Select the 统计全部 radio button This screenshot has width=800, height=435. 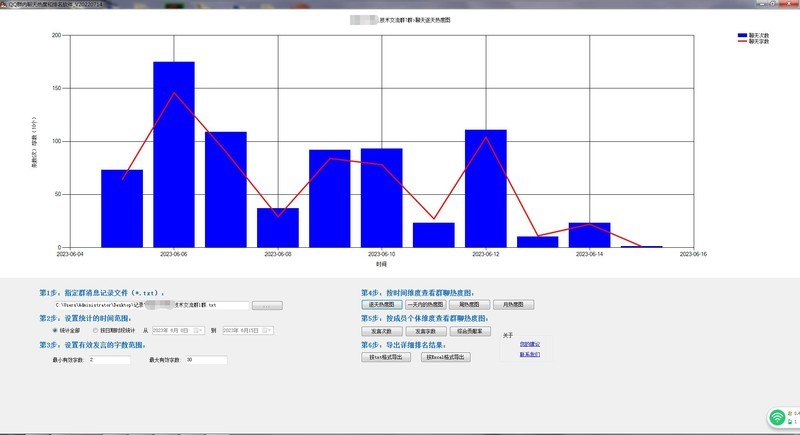coord(55,329)
